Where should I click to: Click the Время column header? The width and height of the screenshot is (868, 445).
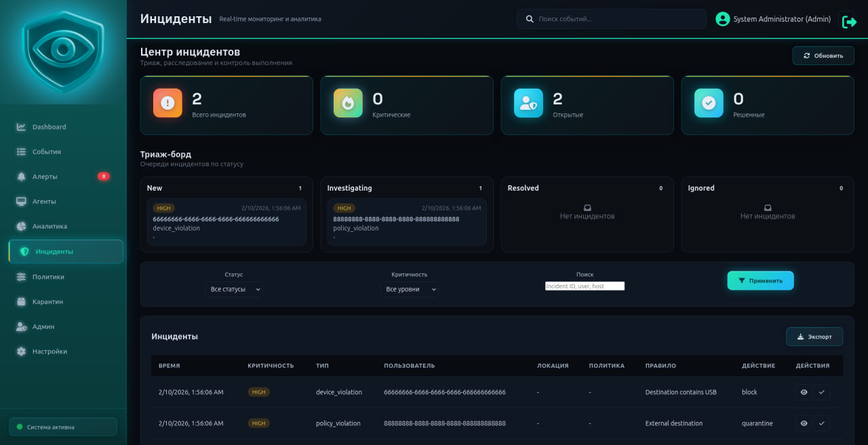[170, 366]
